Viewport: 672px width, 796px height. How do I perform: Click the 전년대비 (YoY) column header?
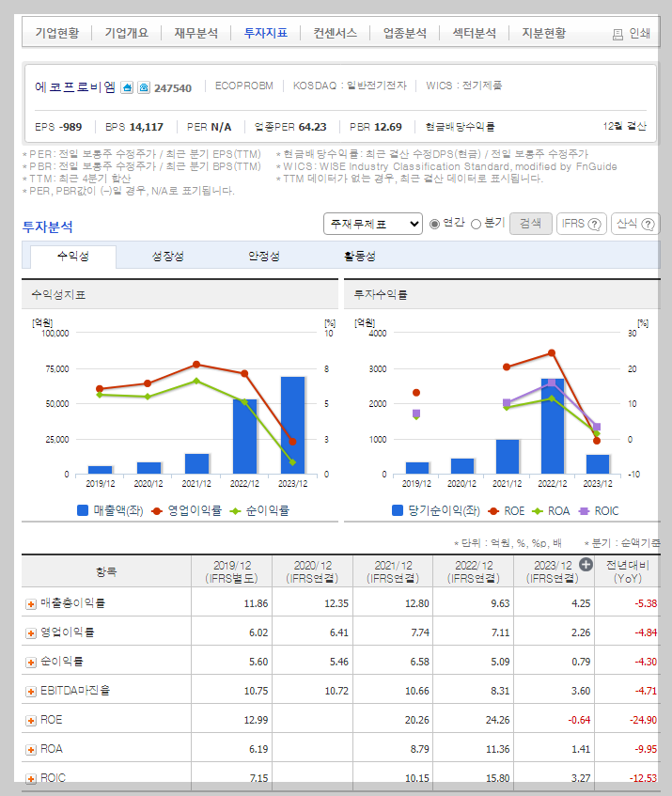(x=627, y=571)
